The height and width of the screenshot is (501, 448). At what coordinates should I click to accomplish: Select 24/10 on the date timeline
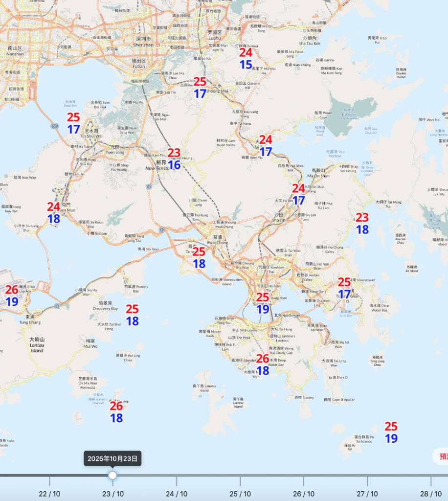[x=177, y=494]
